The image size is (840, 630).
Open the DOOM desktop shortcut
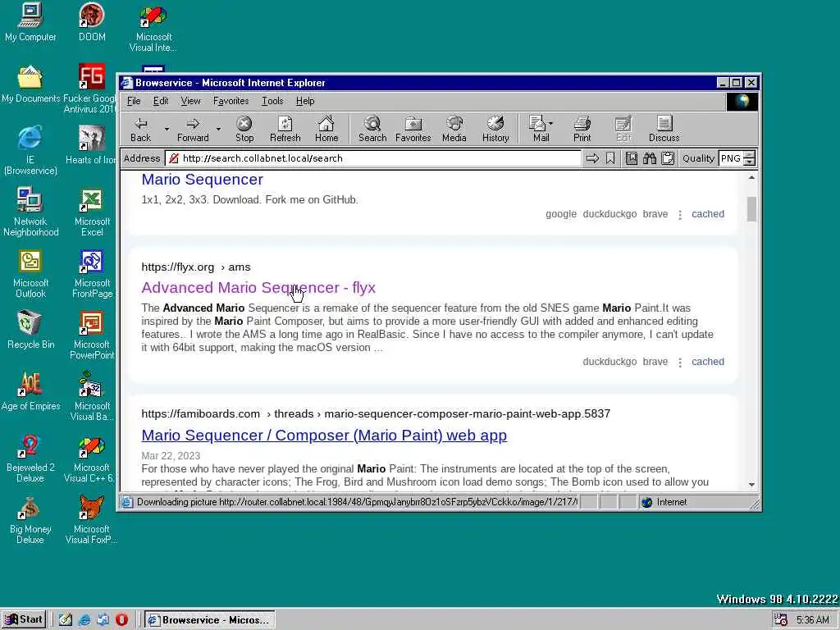click(x=92, y=22)
